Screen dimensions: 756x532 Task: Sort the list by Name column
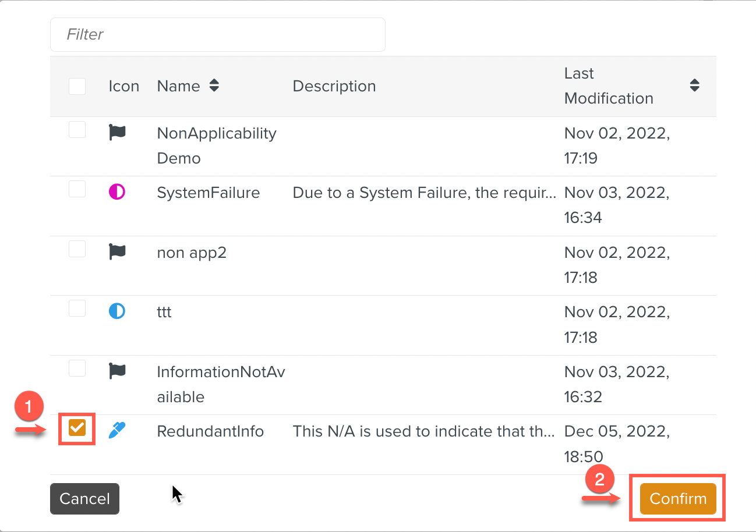point(214,86)
